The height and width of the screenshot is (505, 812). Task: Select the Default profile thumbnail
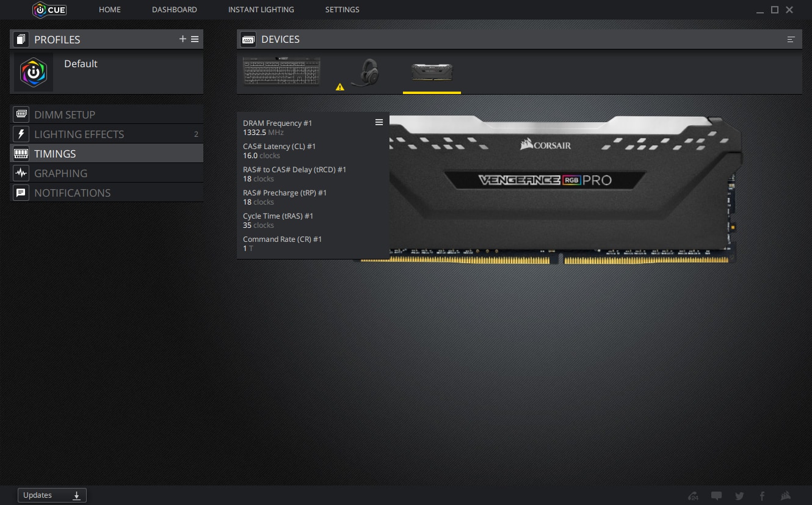(x=34, y=72)
